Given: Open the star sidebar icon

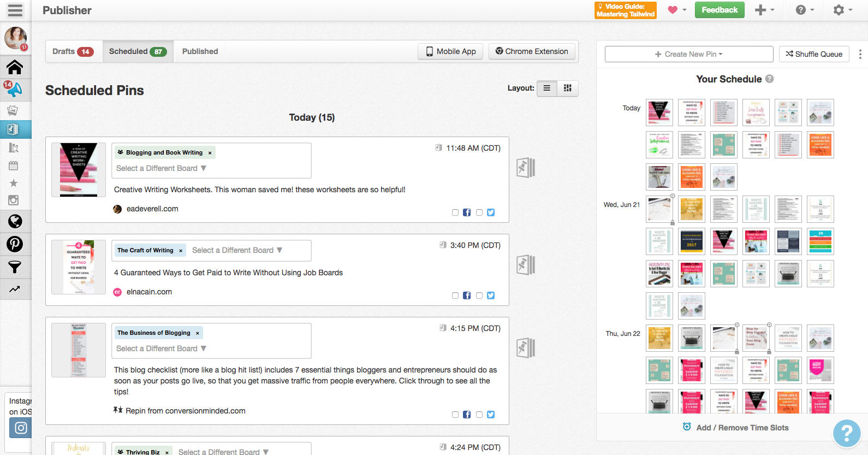Looking at the screenshot, I should pyautogui.click(x=14, y=183).
